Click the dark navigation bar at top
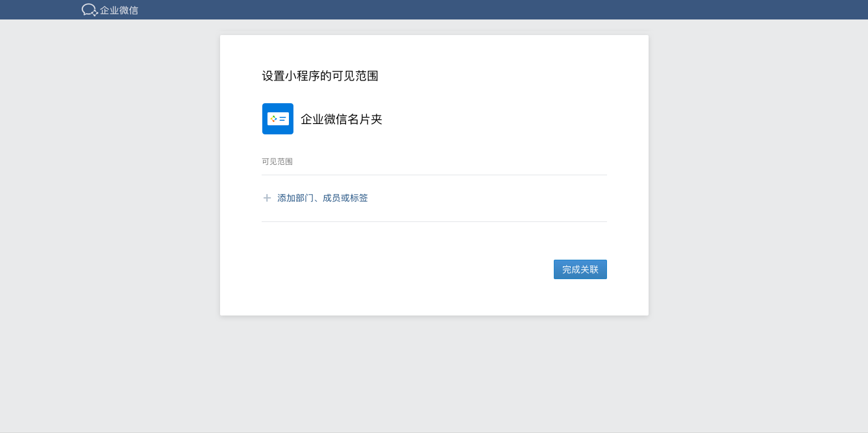Image resolution: width=868 pixels, height=433 pixels. coord(434,9)
